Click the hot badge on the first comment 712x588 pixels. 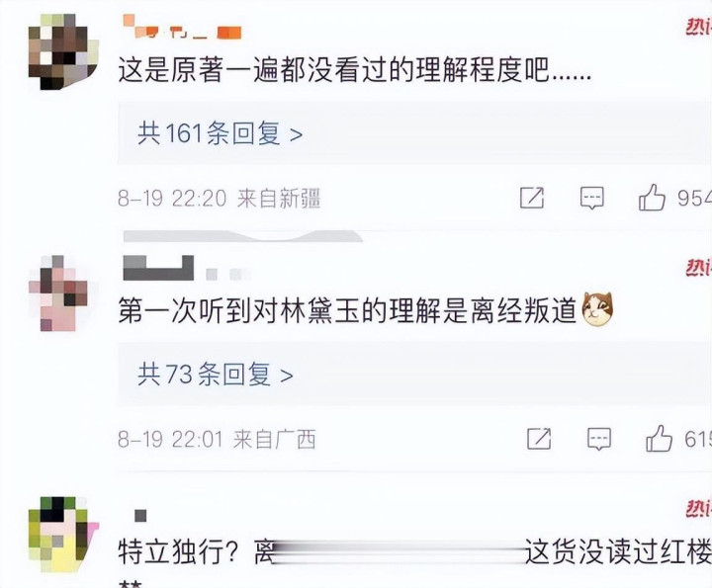coord(698,28)
